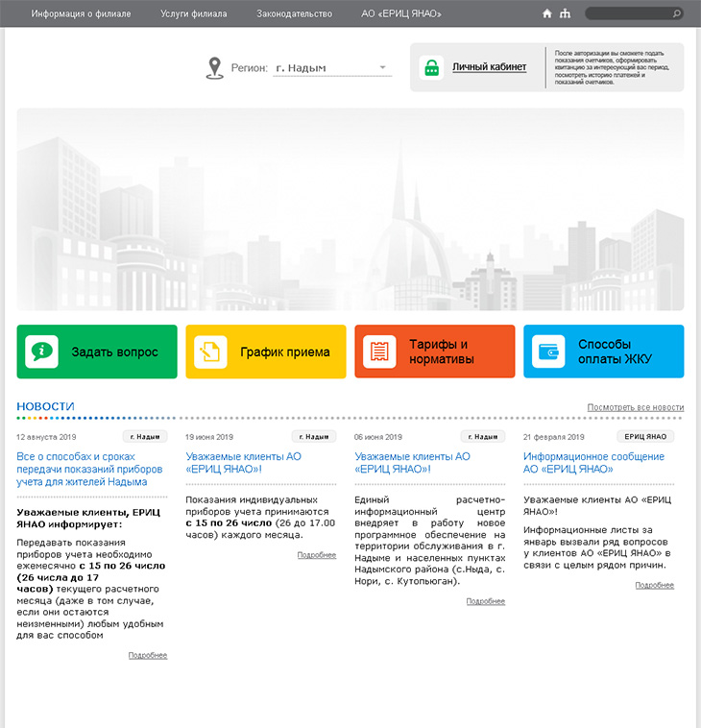This screenshot has height=728, width=701.
Task: Open Информация о филиале menu
Action: click(x=81, y=14)
